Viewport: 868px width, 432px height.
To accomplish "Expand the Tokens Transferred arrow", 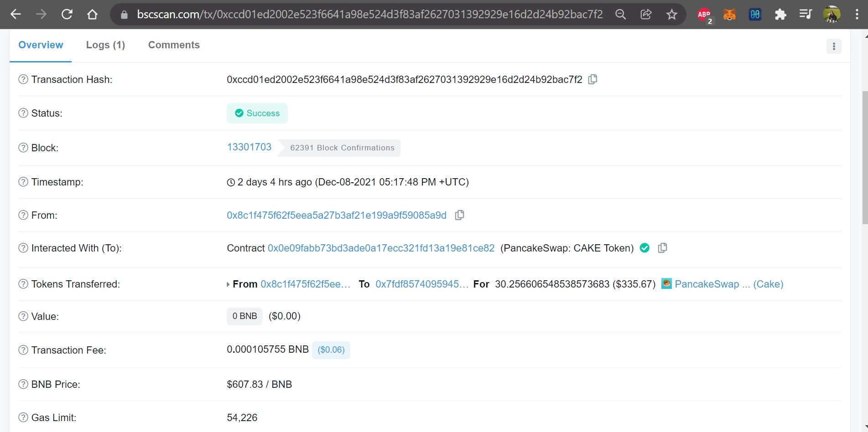I will [x=228, y=284].
